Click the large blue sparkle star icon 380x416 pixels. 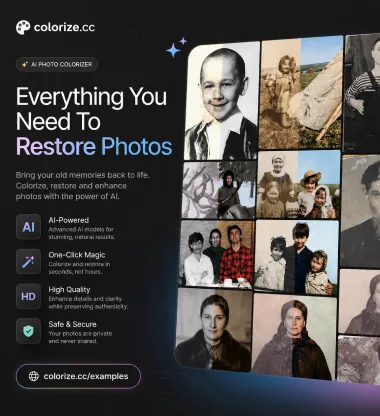[173, 51]
